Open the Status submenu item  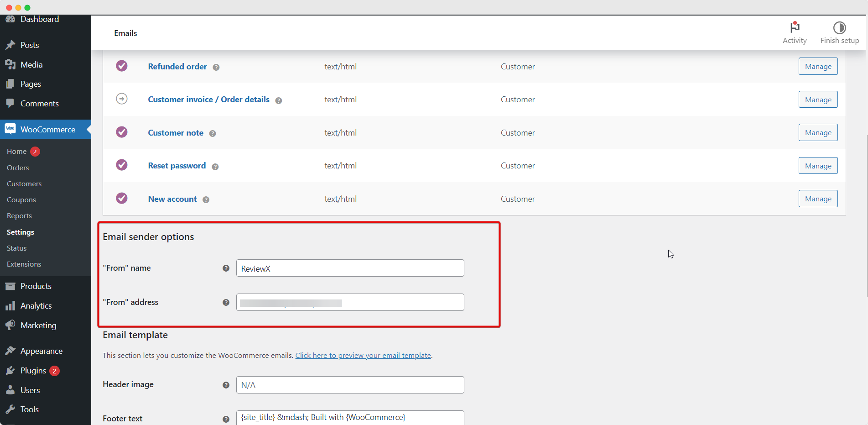pyautogui.click(x=17, y=248)
